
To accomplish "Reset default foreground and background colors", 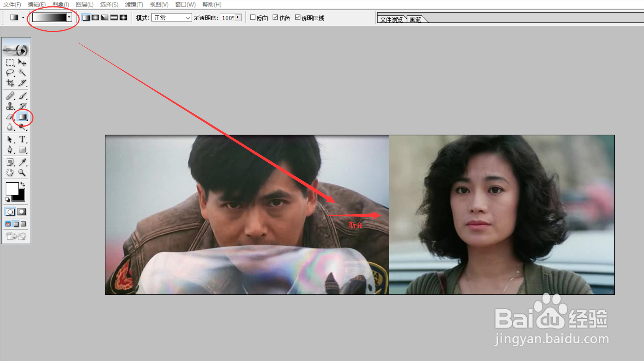I will pyautogui.click(x=7, y=200).
